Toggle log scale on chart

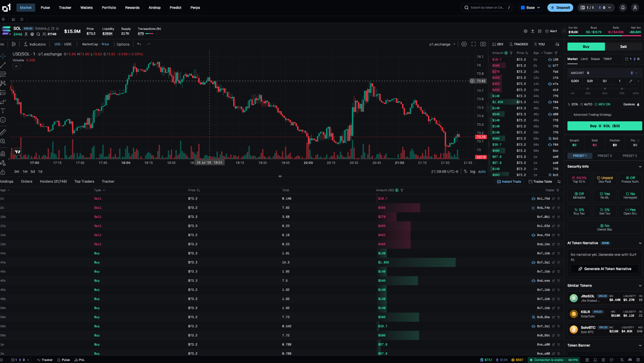click(x=473, y=172)
